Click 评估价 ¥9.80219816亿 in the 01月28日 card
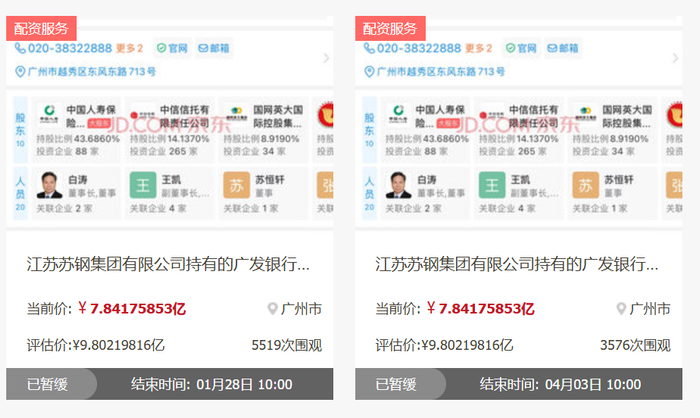Image resolution: width=700 pixels, height=418 pixels. click(x=96, y=345)
